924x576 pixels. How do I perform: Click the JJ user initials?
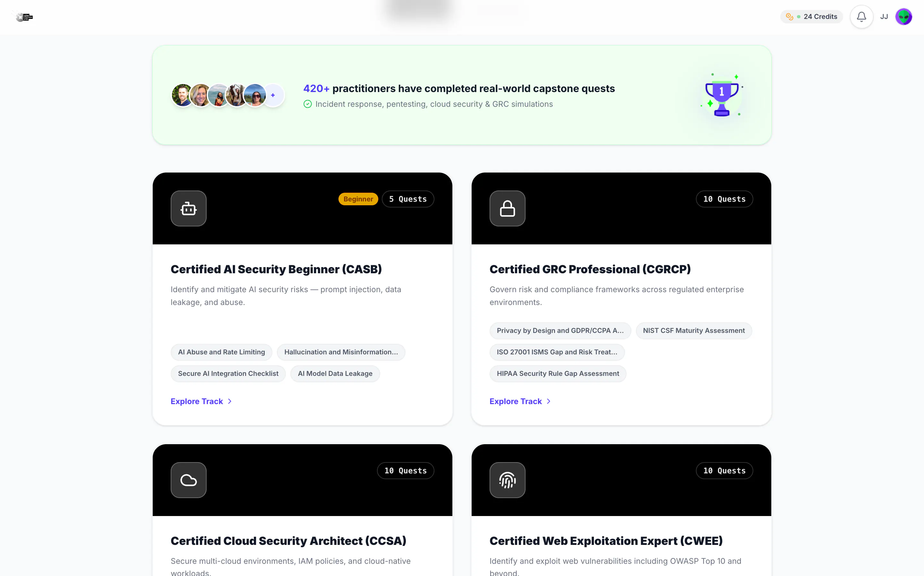[884, 17]
